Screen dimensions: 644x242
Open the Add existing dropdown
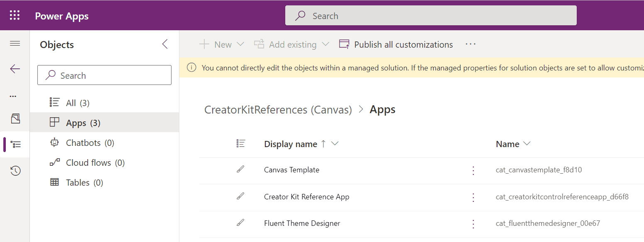pos(292,44)
